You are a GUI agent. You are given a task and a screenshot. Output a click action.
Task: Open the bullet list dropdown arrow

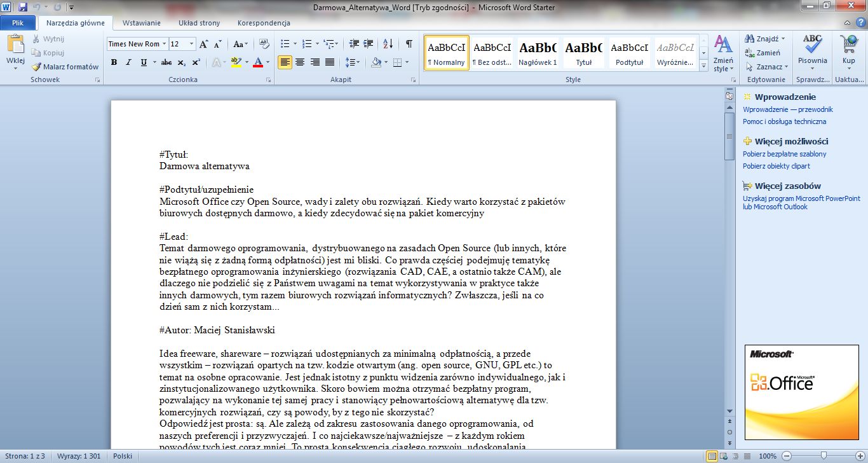coord(294,44)
